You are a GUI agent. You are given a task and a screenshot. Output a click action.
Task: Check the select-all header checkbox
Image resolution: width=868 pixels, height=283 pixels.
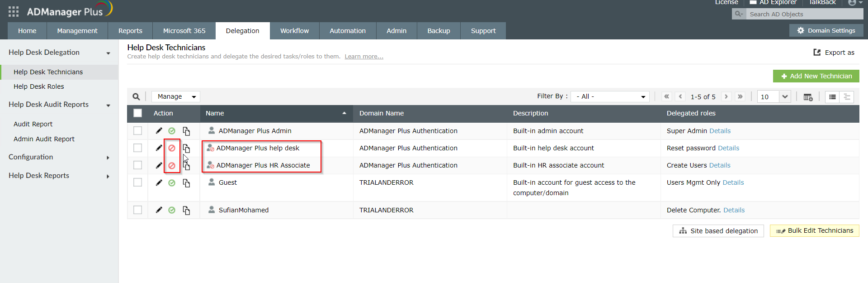[x=138, y=113]
